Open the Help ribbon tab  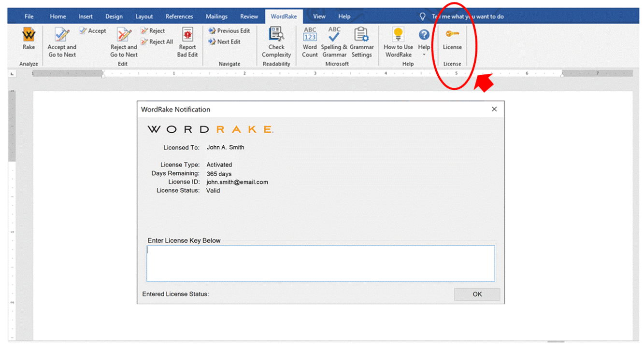pos(344,16)
